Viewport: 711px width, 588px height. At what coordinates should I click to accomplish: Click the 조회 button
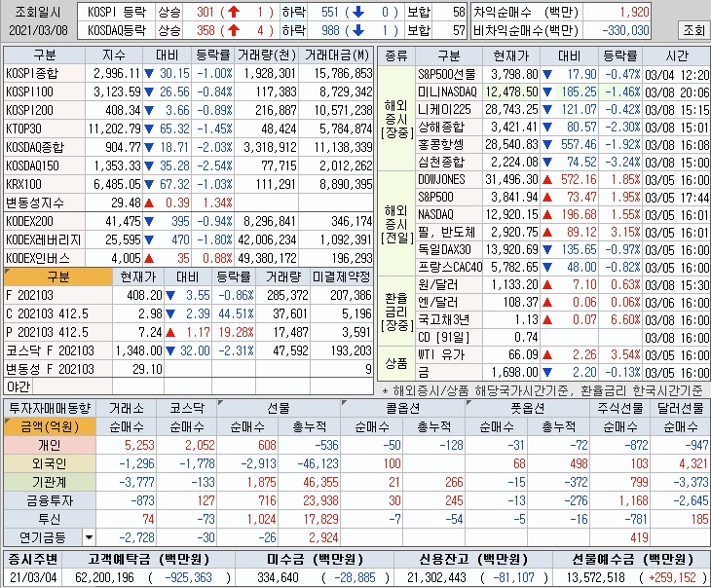click(693, 30)
